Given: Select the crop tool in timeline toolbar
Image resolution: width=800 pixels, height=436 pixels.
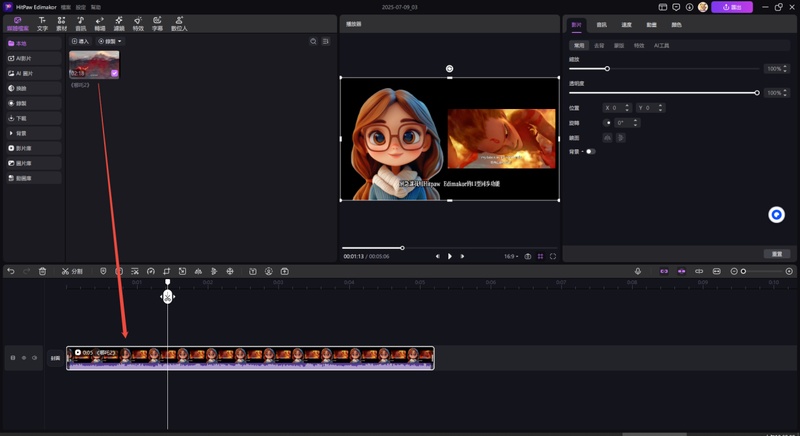Looking at the screenshot, I should [x=166, y=271].
